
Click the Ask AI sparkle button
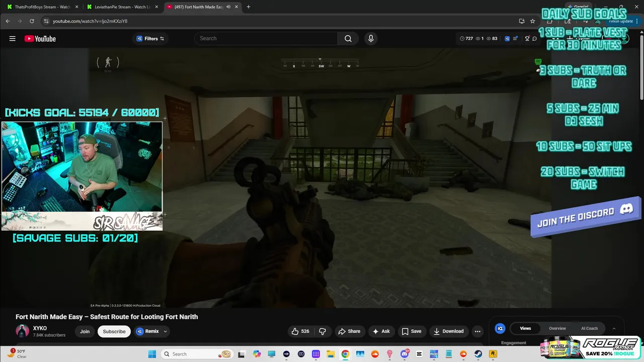tap(381, 331)
